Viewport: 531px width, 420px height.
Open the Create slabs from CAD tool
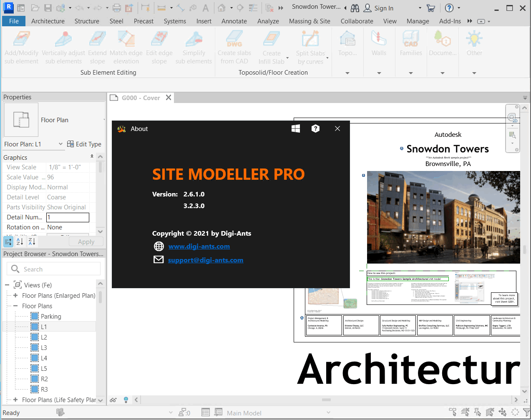click(234, 46)
